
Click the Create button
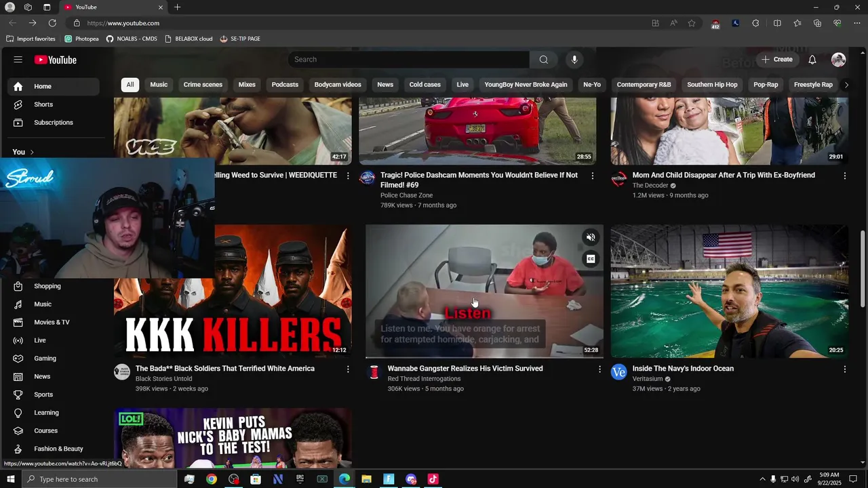pos(776,60)
